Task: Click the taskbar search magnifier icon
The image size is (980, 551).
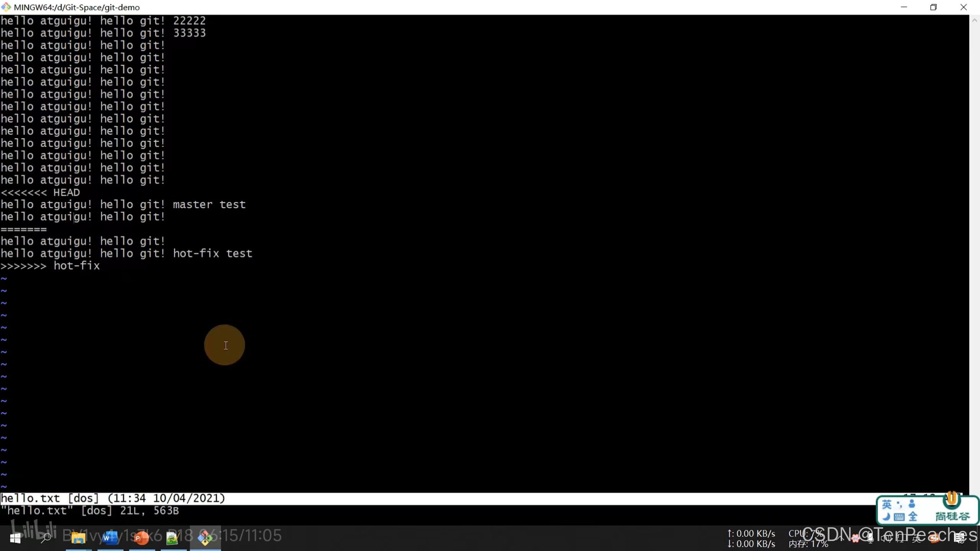Action: [x=46, y=538]
